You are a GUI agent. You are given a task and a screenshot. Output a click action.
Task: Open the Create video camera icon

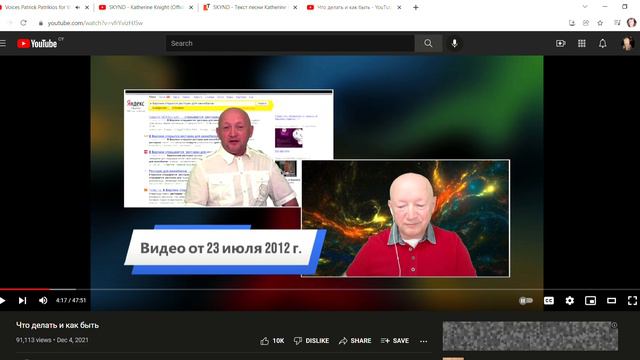pos(561,43)
